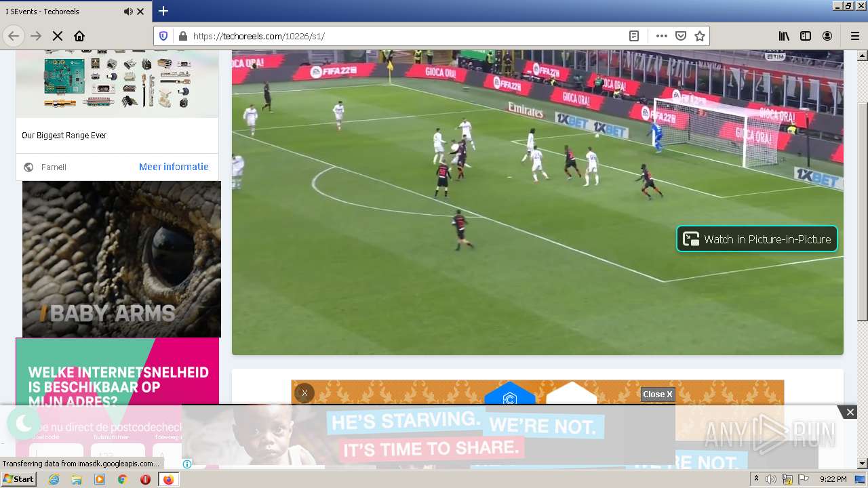The height and width of the screenshot is (488, 868).
Task: Go back to the previous page
Action: [x=14, y=36]
